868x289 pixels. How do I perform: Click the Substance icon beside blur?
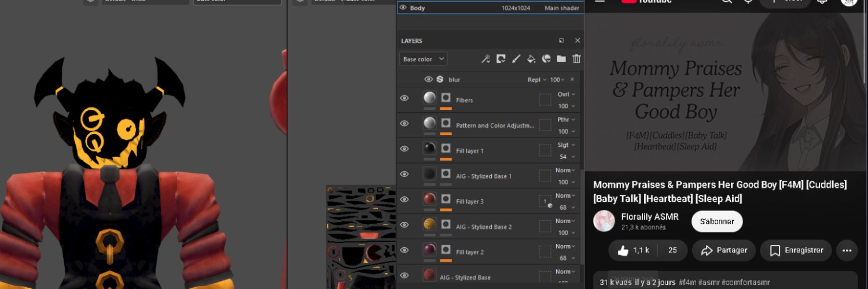(440, 79)
